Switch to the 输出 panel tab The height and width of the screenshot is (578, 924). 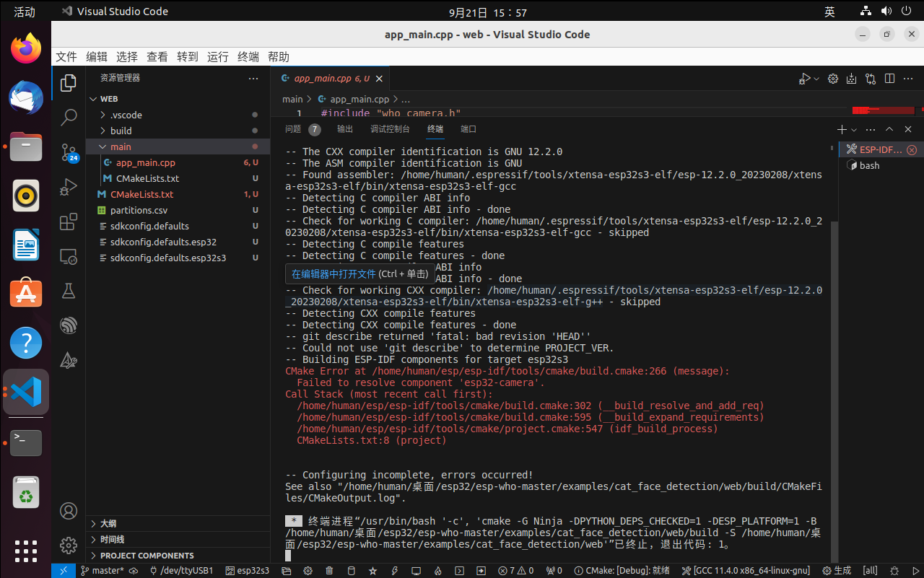pos(345,129)
